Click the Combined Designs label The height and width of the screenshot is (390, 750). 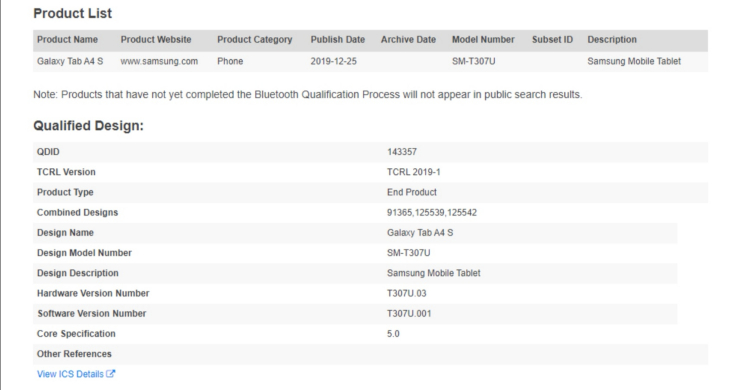click(77, 212)
